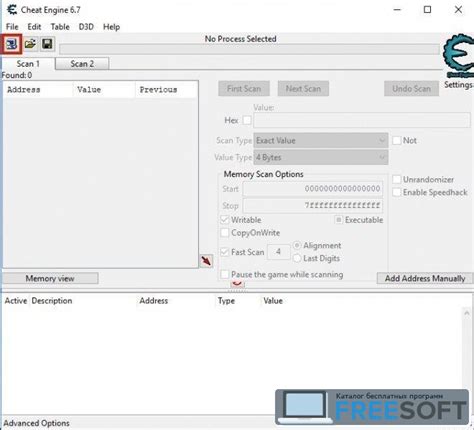
Task: Click the cheat table Value column header
Action: (273, 301)
